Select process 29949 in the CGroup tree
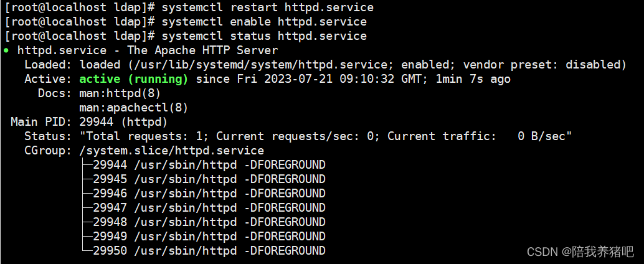644x264 pixels. point(209,237)
